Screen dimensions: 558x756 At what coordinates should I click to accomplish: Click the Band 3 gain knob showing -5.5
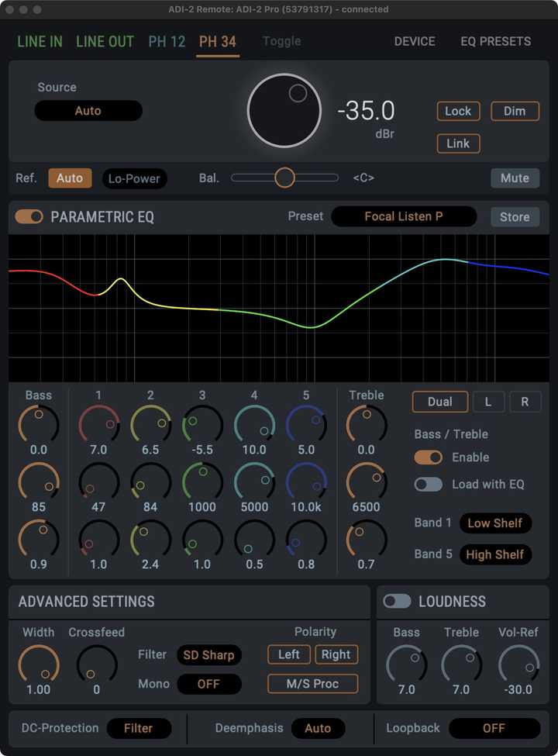pos(202,425)
